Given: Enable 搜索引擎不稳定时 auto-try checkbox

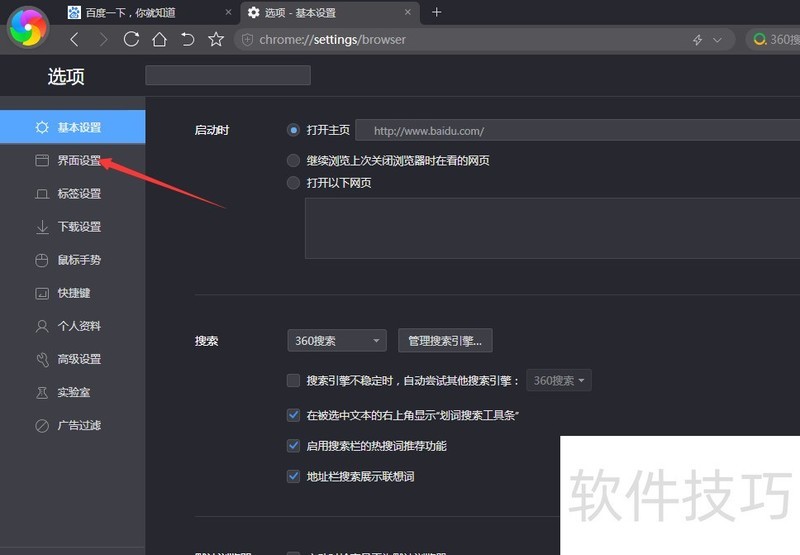Looking at the screenshot, I should (293, 381).
